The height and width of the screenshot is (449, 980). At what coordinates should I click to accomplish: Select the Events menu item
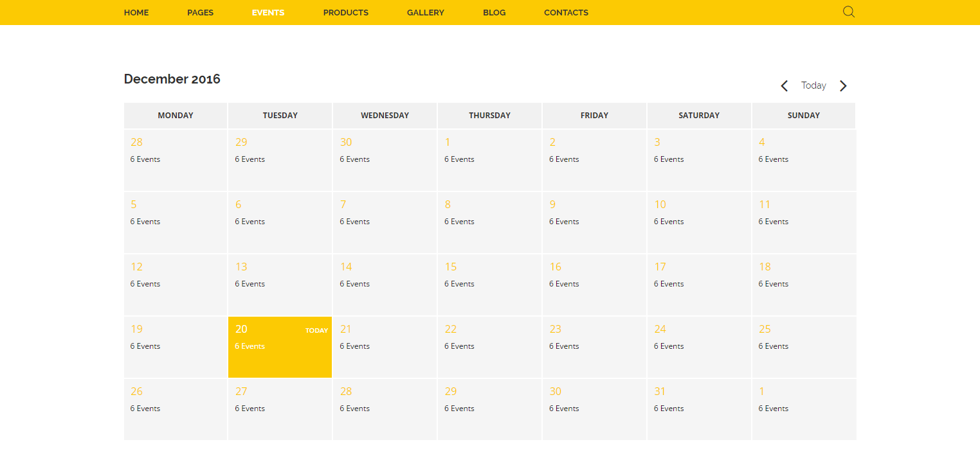(268, 13)
